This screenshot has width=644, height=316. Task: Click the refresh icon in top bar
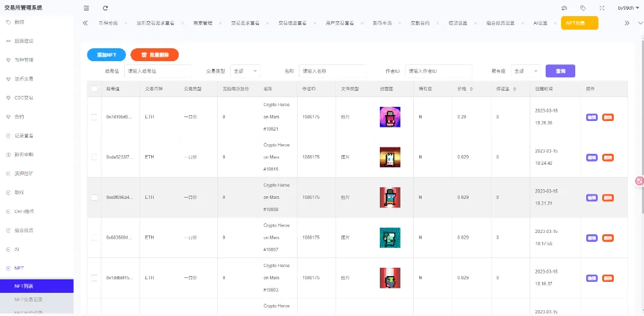coord(105,8)
